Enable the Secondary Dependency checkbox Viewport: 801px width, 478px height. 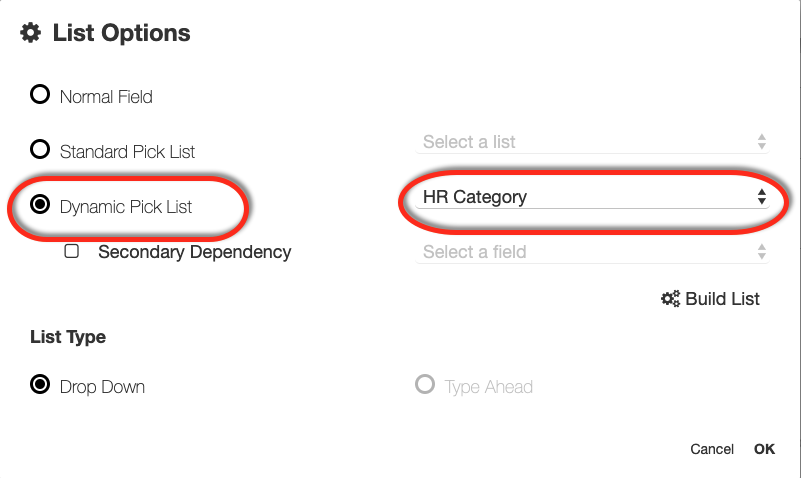tap(72, 252)
